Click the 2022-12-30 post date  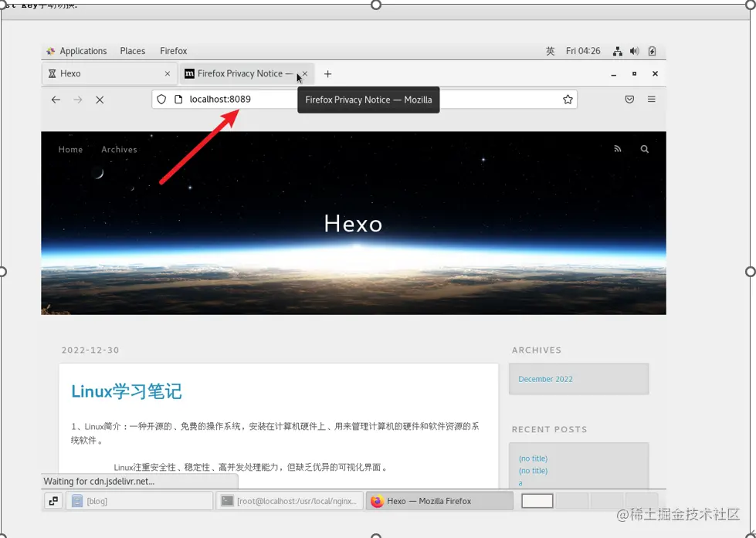coord(90,350)
